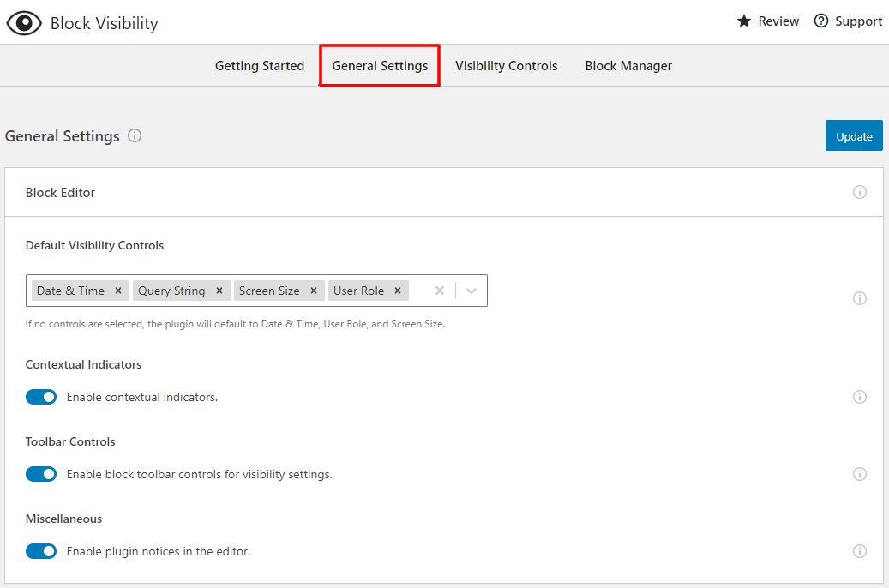Toggle Enable contextual indicators switch

[x=41, y=397]
